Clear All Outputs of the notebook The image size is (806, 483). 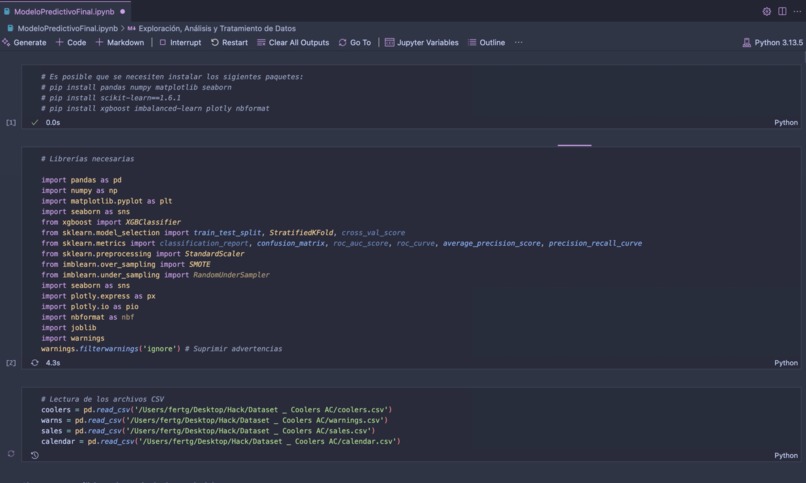[x=293, y=43]
